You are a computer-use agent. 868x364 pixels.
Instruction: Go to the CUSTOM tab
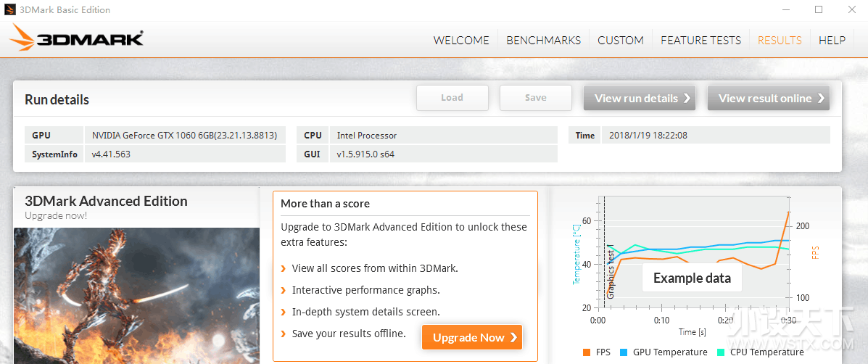[620, 40]
